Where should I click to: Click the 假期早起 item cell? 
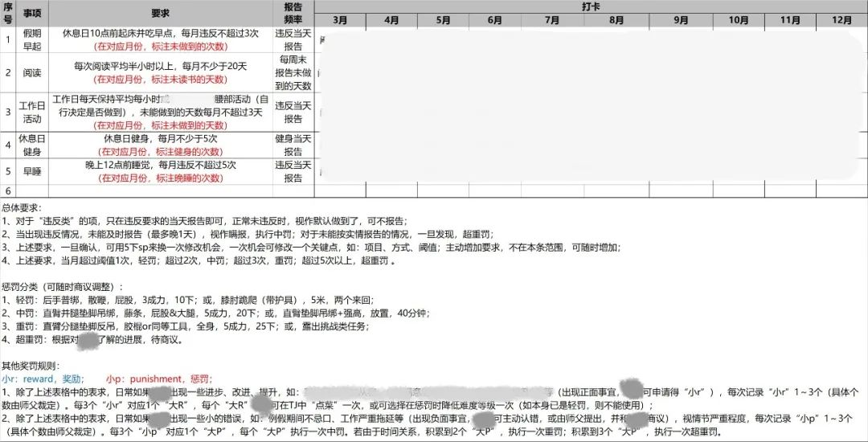click(33, 39)
